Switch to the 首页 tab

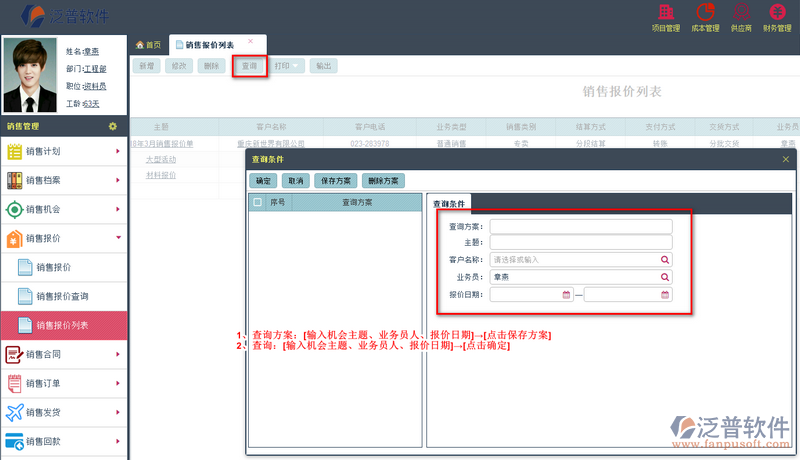point(148,45)
